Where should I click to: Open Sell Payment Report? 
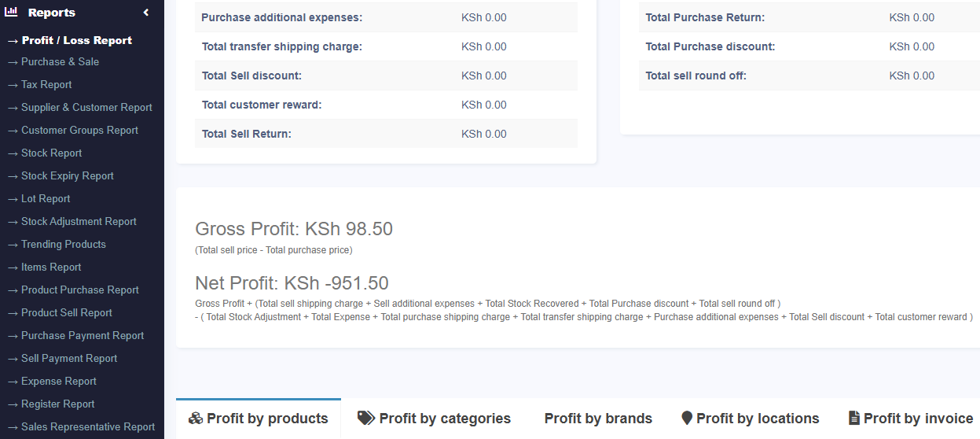click(x=62, y=358)
